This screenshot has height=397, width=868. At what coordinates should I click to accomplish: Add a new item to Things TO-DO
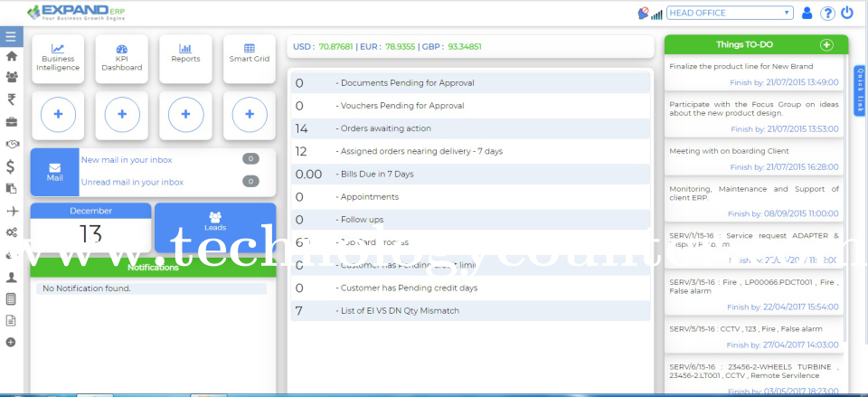pyautogui.click(x=826, y=45)
